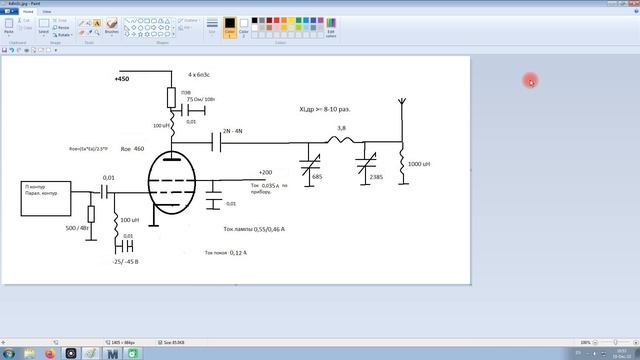Pick the red color swatch

click(x=277, y=20)
